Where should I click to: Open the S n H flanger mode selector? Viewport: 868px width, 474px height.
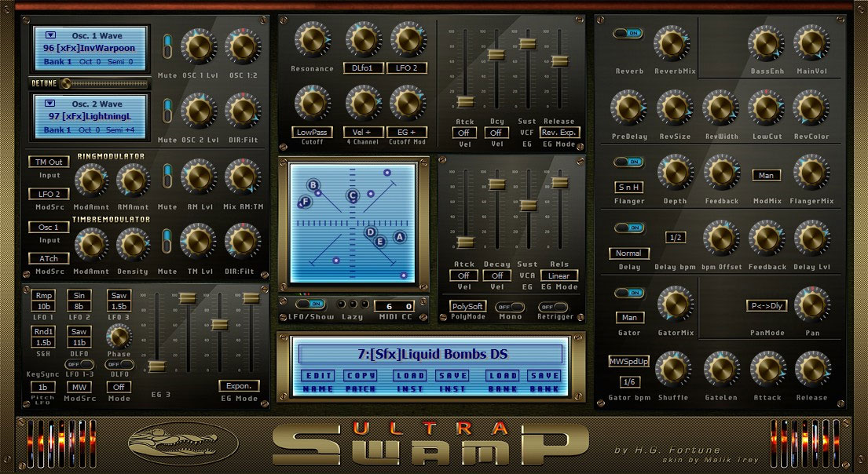point(629,187)
